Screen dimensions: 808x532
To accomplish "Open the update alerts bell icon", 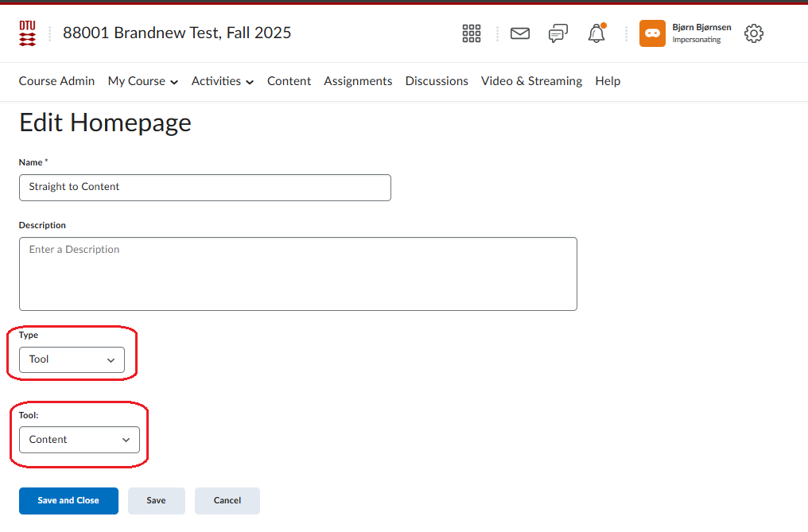I will coord(596,33).
